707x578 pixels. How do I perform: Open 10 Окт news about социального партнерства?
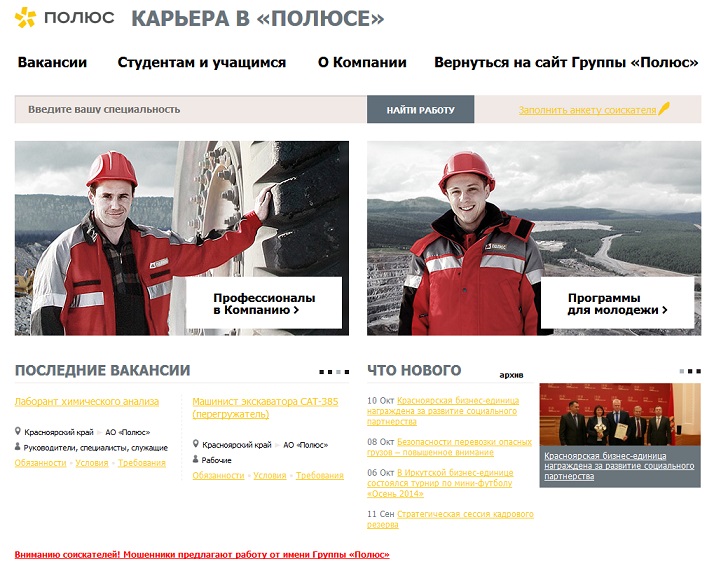click(x=443, y=411)
